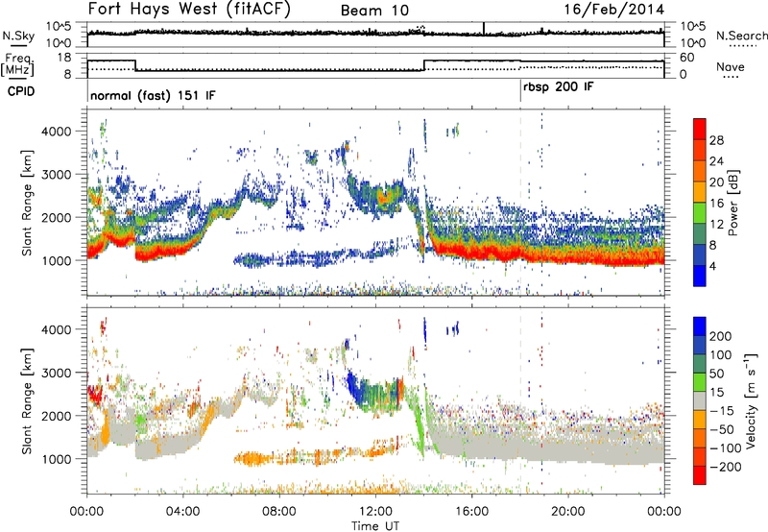Click the blue top segment of Velocity colorbar
This screenshot has height=532, width=768.
[x=700, y=326]
